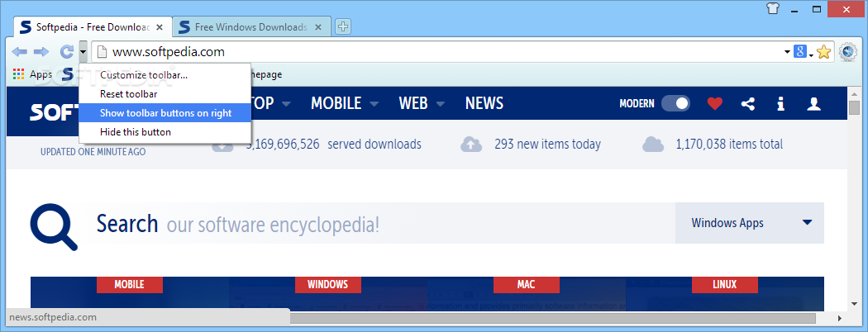Image resolution: width=868 pixels, height=332 pixels.
Task: Click the 1,170,038 items total text
Action: click(x=729, y=145)
